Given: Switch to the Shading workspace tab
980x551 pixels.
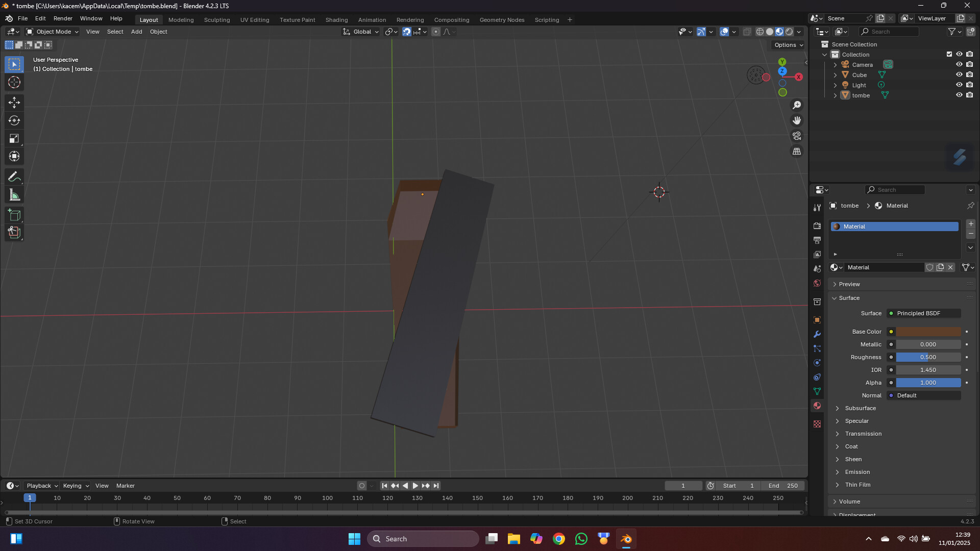Looking at the screenshot, I should tap(336, 20).
